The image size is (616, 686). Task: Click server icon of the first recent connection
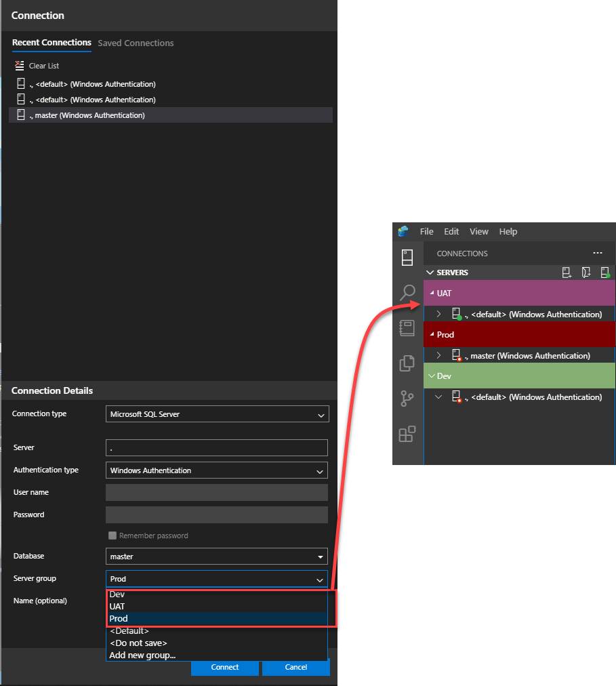(x=20, y=83)
